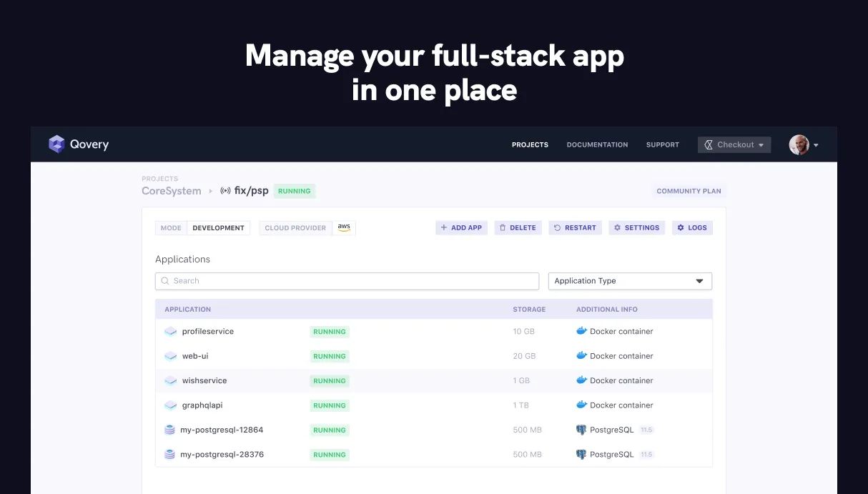Click Docker whale icon in profileservice row

(581, 331)
